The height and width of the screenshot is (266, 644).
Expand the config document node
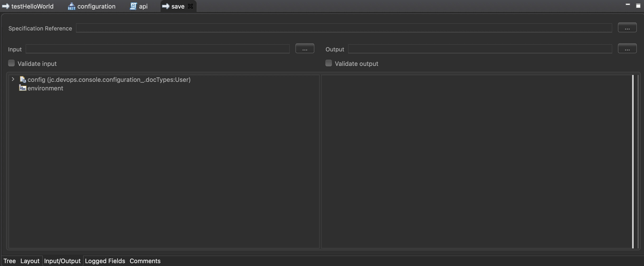pyautogui.click(x=13, y=79)
